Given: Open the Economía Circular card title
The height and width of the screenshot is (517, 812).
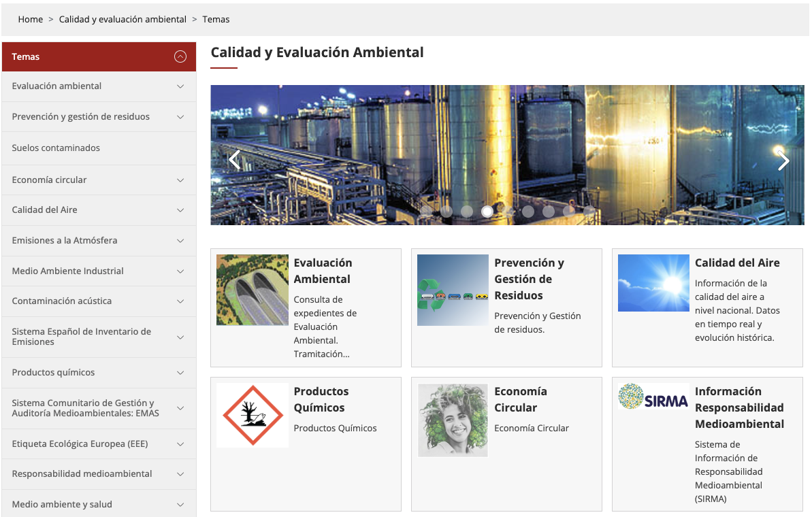Looking at the screenshot, I should pos(521,399).
